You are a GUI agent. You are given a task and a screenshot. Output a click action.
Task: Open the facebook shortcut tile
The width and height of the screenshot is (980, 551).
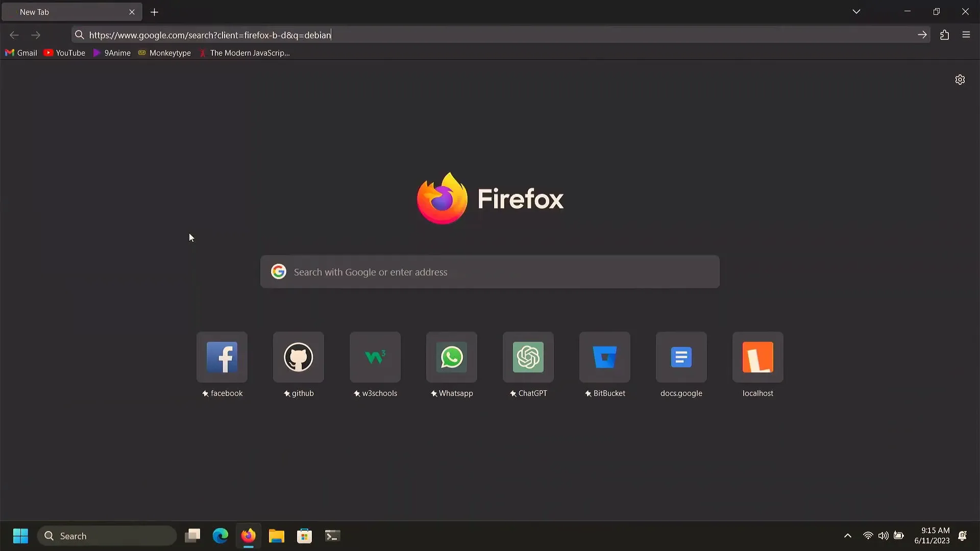222,357
